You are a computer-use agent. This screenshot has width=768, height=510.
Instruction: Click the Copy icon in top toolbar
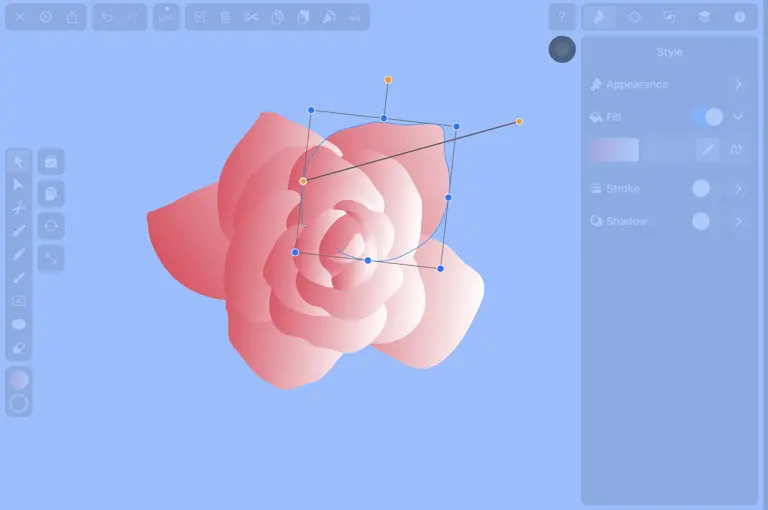277,17
